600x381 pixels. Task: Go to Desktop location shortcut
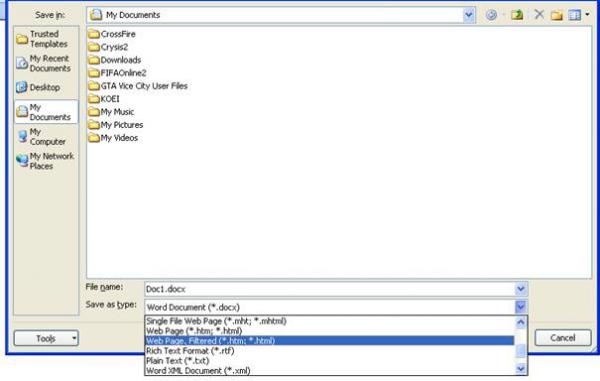pyautogui.click(x=46, y=88)
